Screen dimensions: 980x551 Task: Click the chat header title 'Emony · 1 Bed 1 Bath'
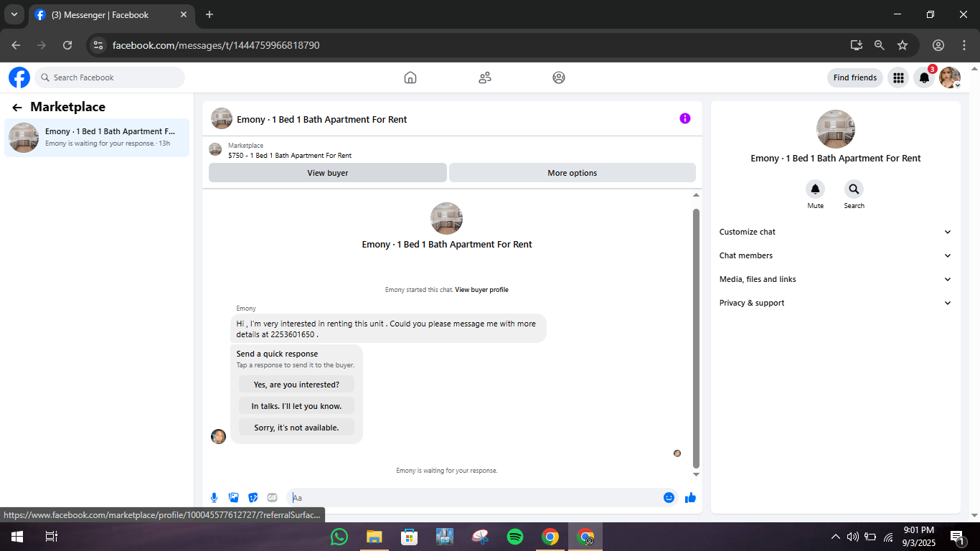click(322, 120)
